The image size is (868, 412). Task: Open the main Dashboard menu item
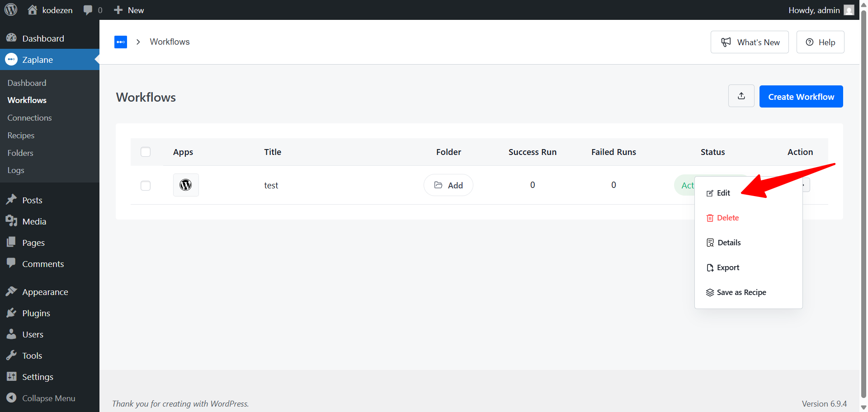pos(50,38)
